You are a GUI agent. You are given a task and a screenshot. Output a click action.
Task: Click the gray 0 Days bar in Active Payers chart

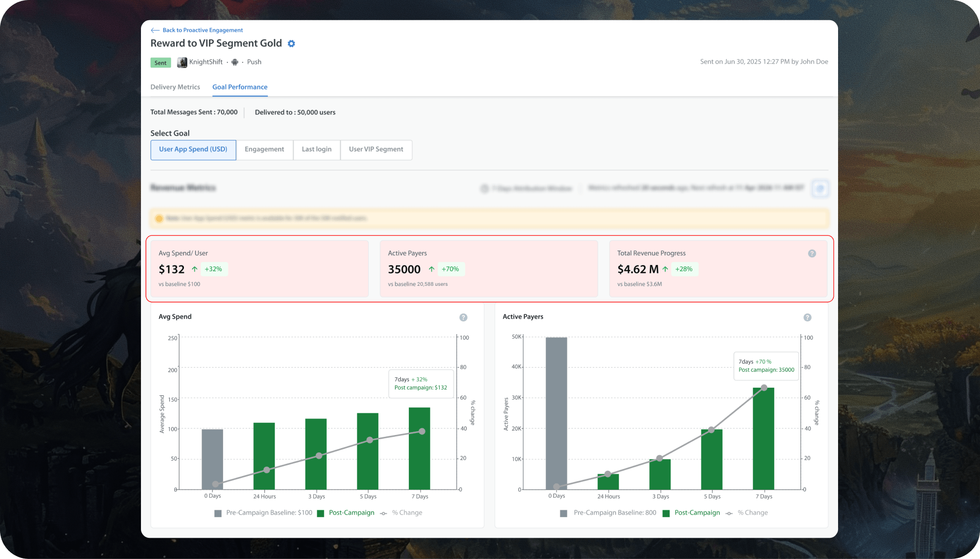[x=557, y=413]
